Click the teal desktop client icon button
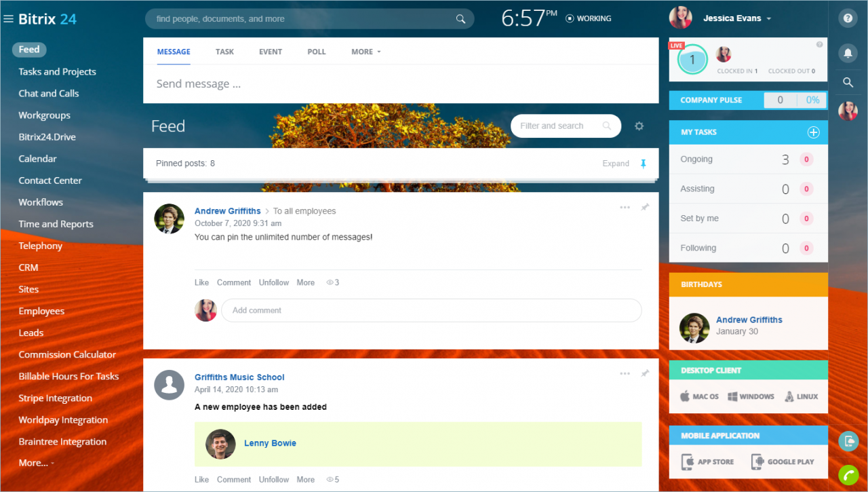 (848, 441)
